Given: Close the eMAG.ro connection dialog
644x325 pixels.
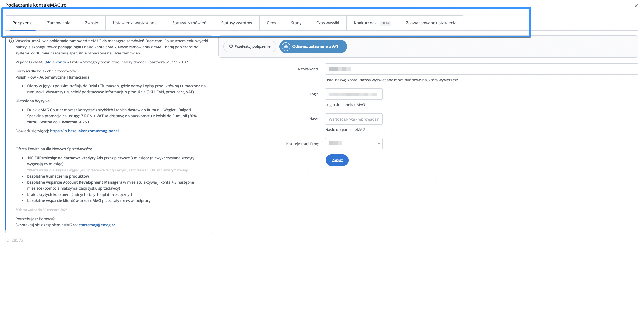Looking at the screenshot, I should pyautogui.click(x=636, y=6).
